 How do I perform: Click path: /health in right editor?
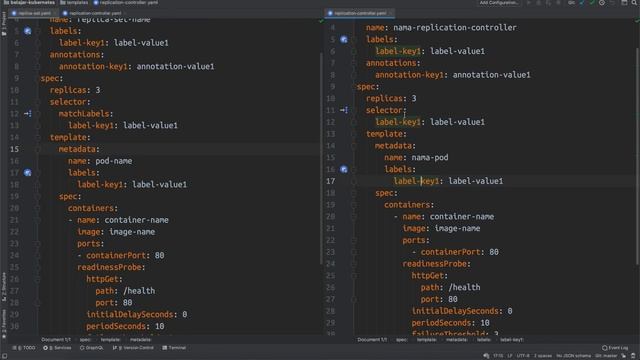[x=450, y=288]
